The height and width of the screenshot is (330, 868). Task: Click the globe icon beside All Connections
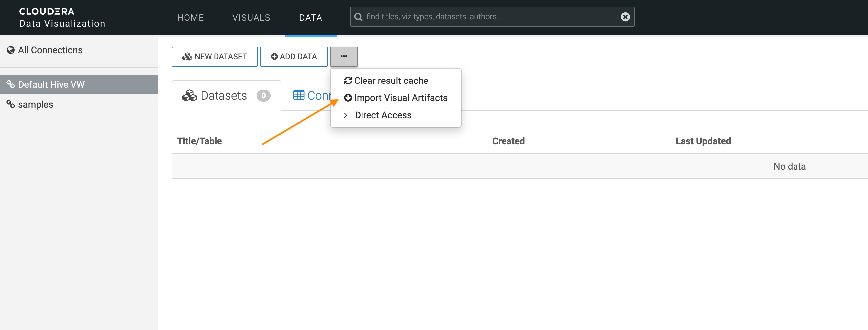click(10, 50)
